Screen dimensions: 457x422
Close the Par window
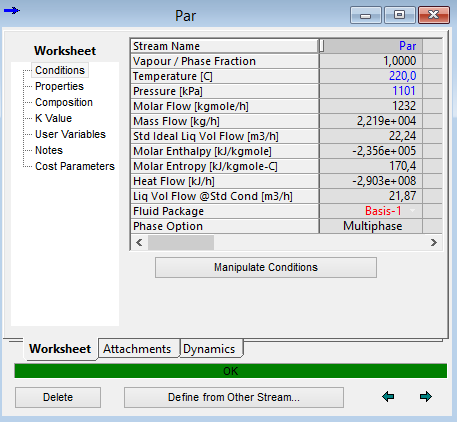point(434,15)
